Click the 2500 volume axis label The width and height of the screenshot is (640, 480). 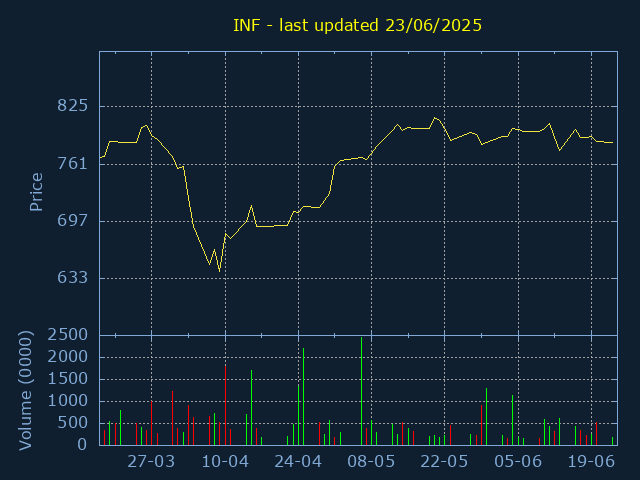pos(68,335)
